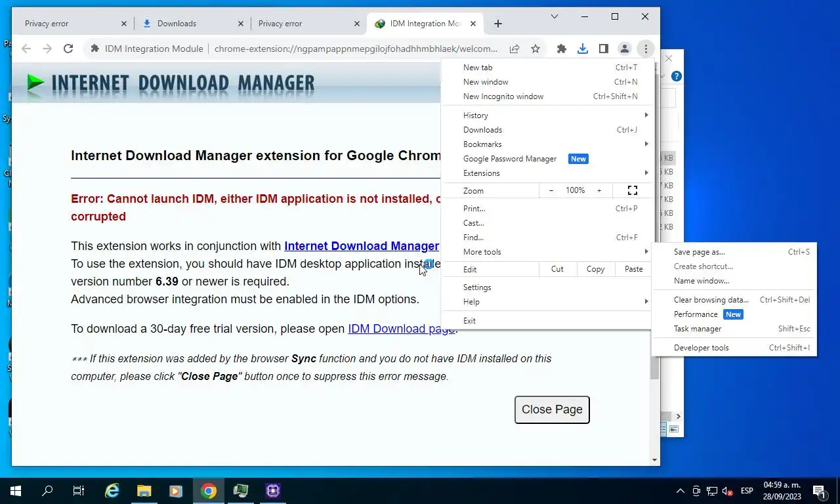Close the Downloads tab
This screenshot has height=504, width=840.
pos(241,24)
